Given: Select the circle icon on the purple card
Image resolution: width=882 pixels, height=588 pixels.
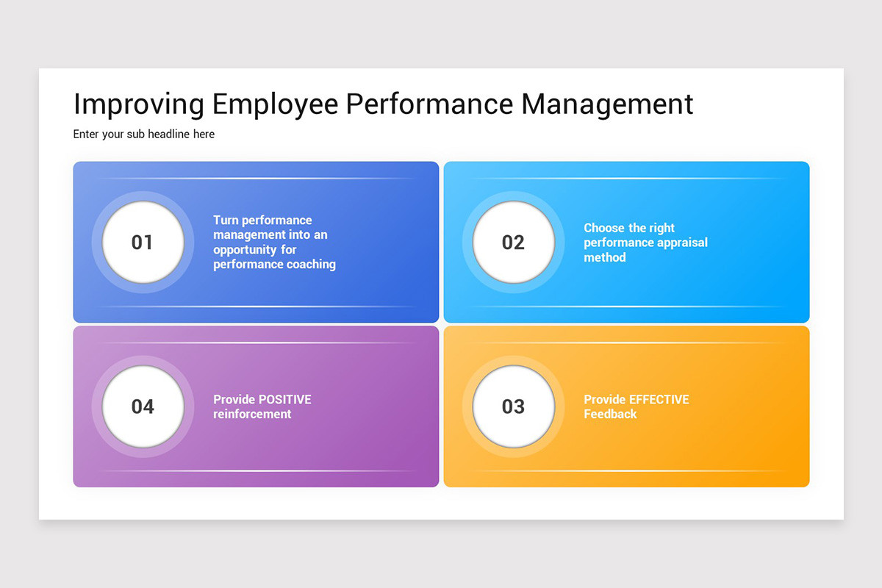Looking at the screenshot, I should (x=144, y=407).
